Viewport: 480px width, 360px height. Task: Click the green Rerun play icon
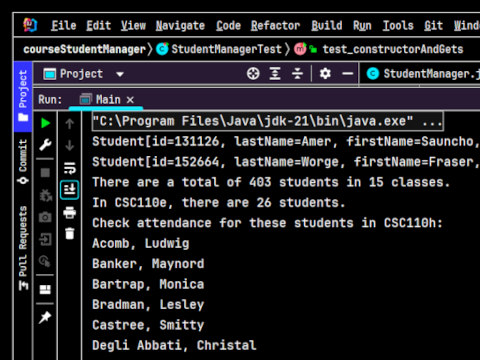tap(45, 123)
